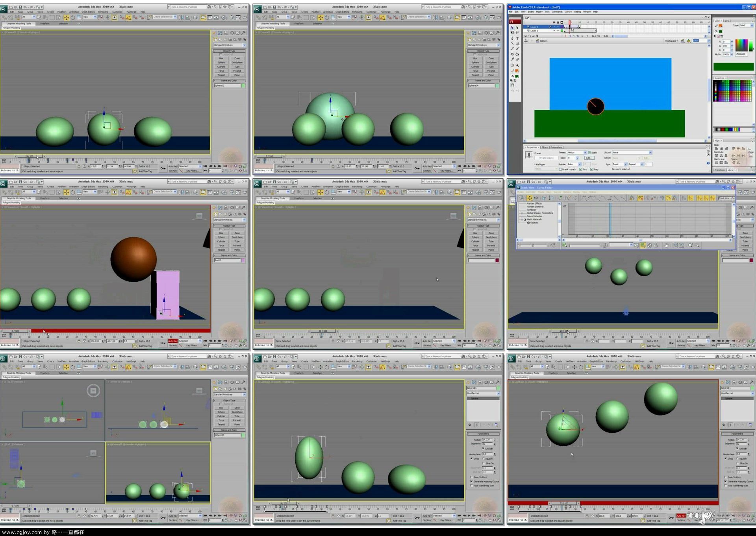The image size is (756, 536).
Task: Click Add Time Tag in Sphere04 window
Action: coord(399,171)
